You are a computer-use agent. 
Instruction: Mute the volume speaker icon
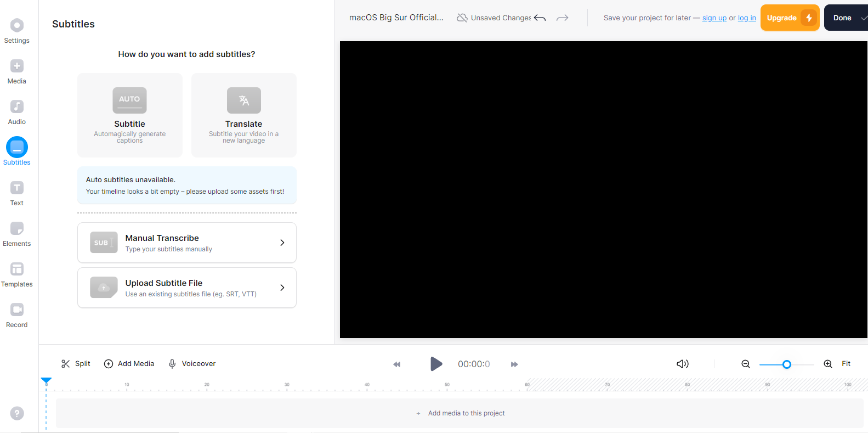coord(683,364)
